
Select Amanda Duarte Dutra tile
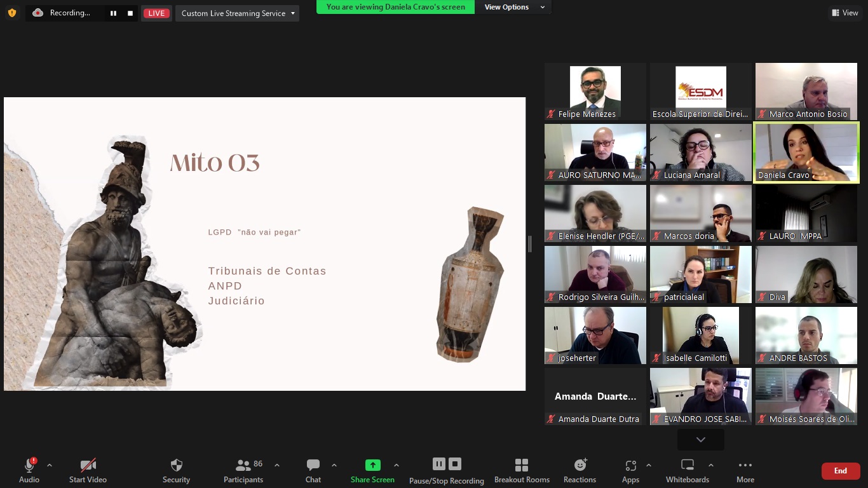(595, 396)
